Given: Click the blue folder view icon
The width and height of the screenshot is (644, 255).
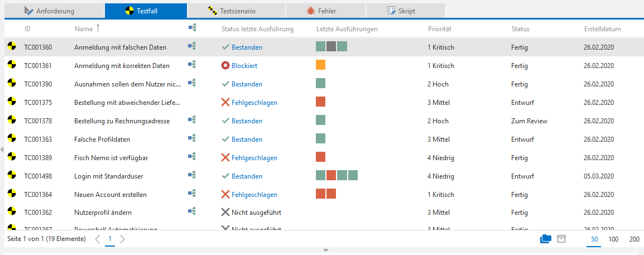Looking at the screenshot, I should (x=545, y=239).
